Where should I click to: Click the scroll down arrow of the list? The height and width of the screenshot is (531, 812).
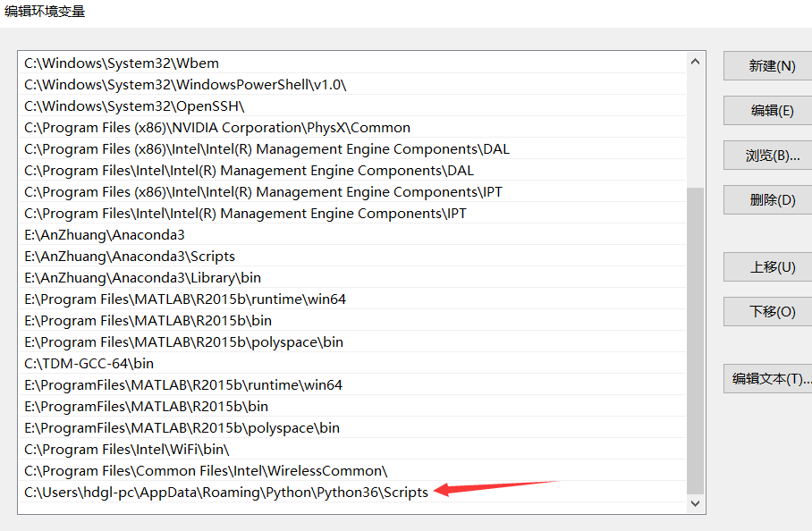click(x=695, y=503)
